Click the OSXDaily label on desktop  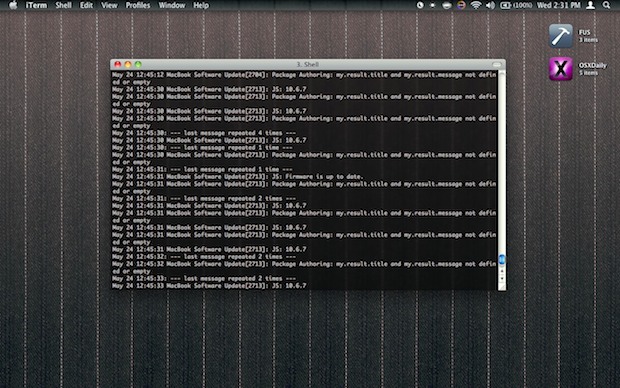click(592, 65)
